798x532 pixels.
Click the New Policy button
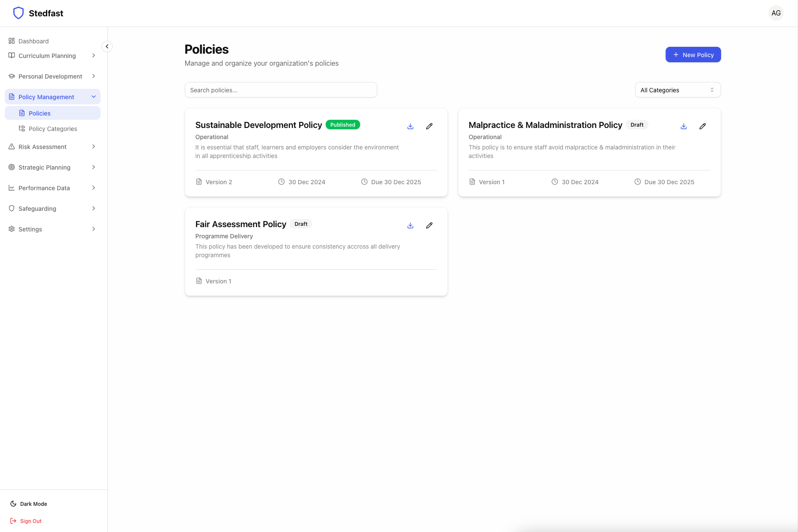(x=693, y=55)
